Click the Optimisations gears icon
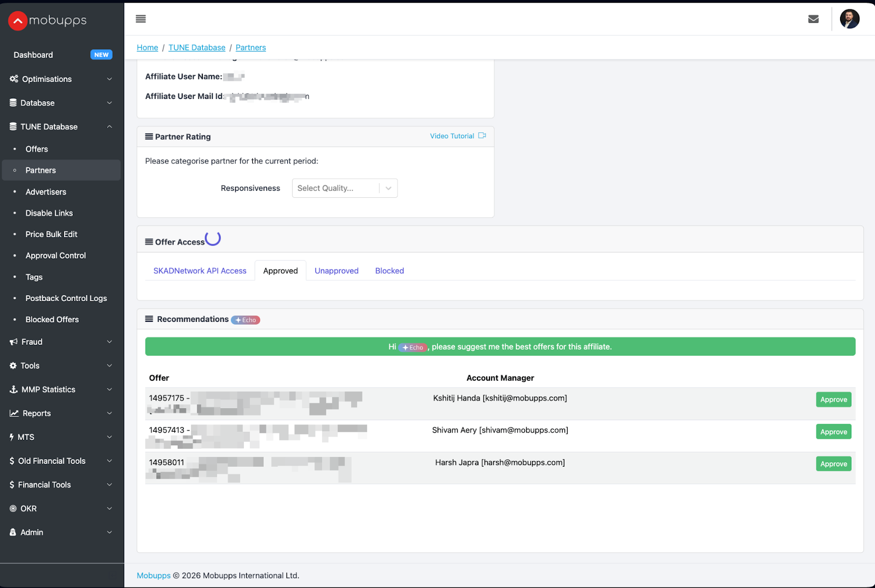Image resolution: width=875 pixels, height=588 pixels. point(14,79)
